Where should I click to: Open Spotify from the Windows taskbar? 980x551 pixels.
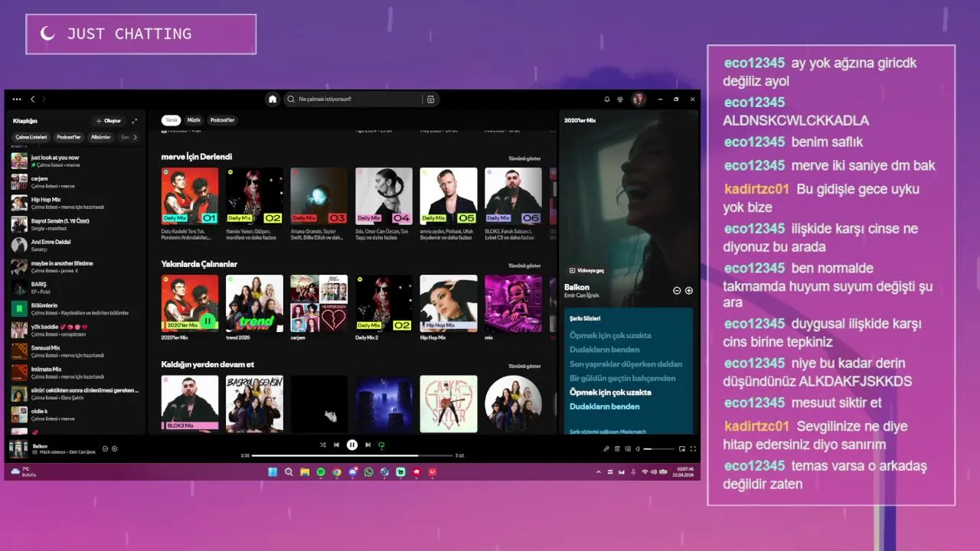pyautogui.click(x=321, y=472)
